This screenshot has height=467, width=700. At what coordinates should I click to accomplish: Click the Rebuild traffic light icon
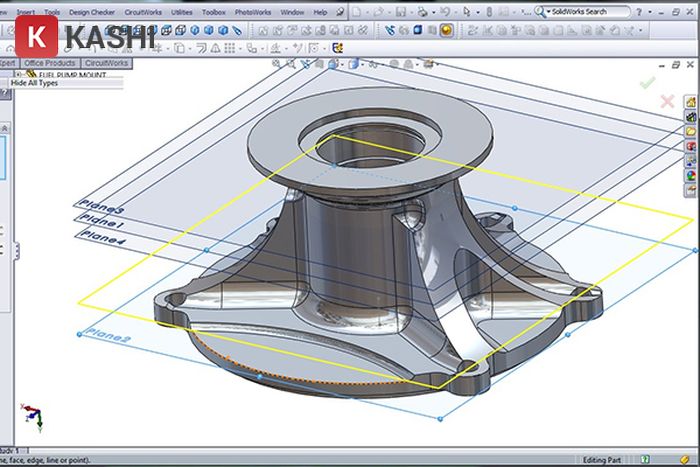[x=489, y=12]
